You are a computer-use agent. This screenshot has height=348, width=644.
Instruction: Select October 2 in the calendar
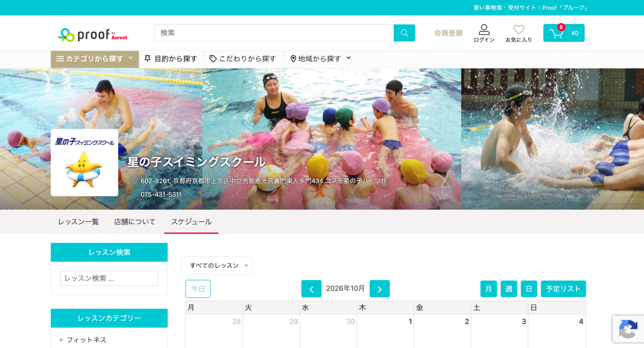coord(467,322)
